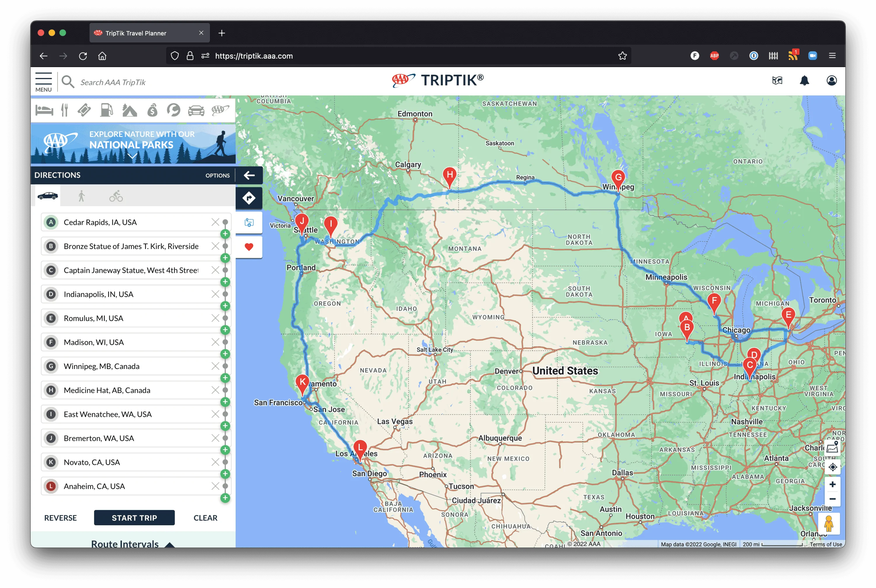
Task: Go to the browser home page
Action: point(102,56)
